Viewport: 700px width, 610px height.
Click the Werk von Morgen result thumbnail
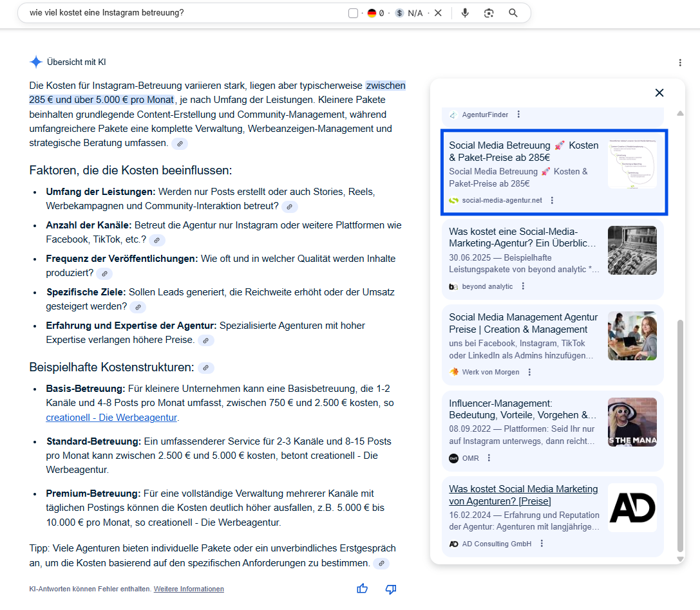632,336
